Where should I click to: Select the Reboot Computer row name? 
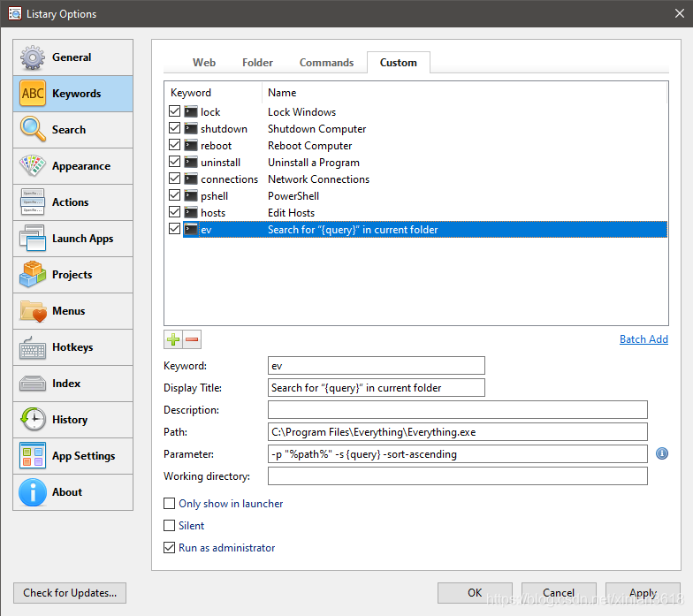[x=309, y=145]
